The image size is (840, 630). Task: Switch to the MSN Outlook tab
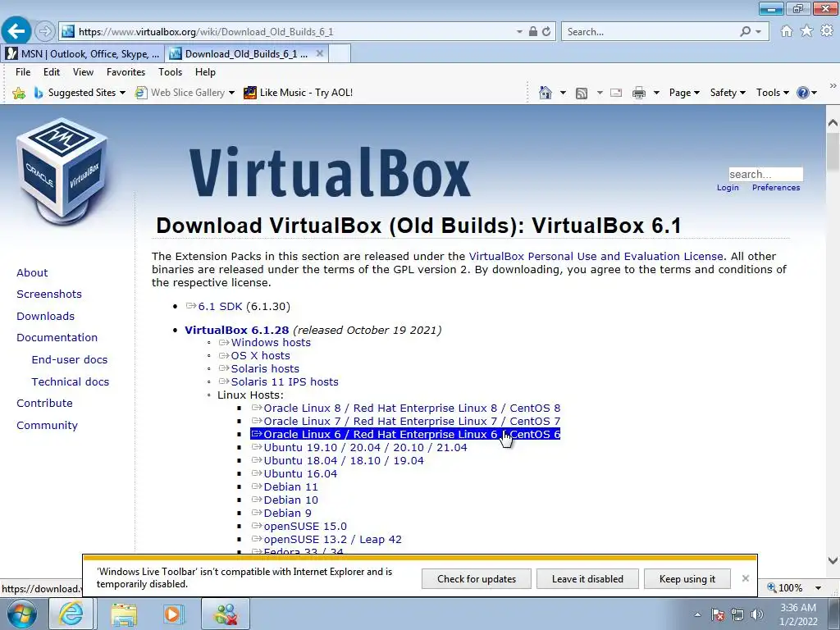pyautogui.click(x=83, y=53)
